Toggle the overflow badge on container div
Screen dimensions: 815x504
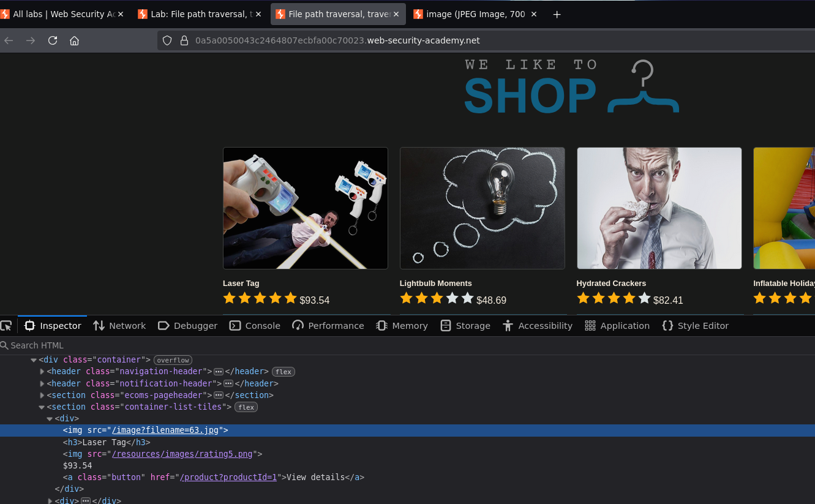tap(173, 360)
